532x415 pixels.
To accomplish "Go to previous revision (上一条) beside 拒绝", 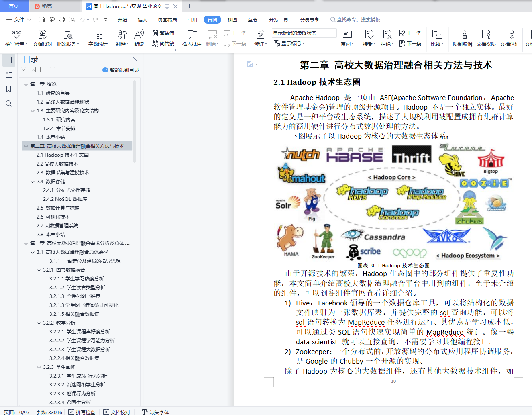I will pyautogui.click(x=410, y=33).
